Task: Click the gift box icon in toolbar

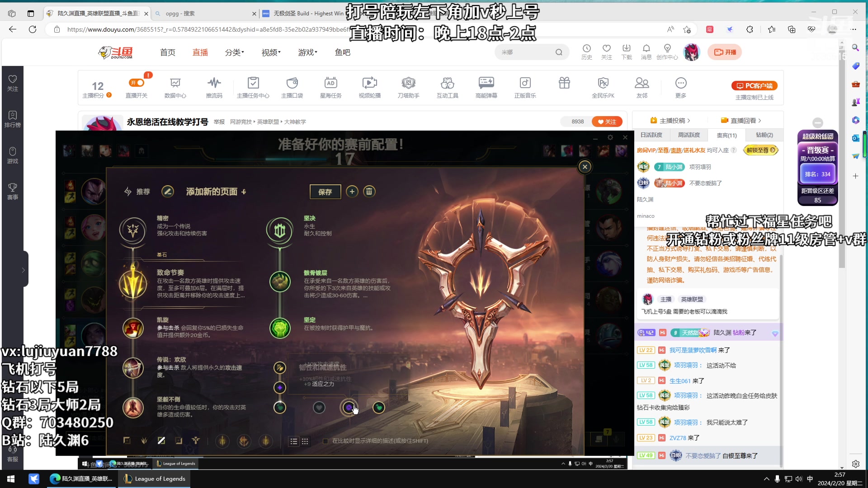Action: point(564,83)
